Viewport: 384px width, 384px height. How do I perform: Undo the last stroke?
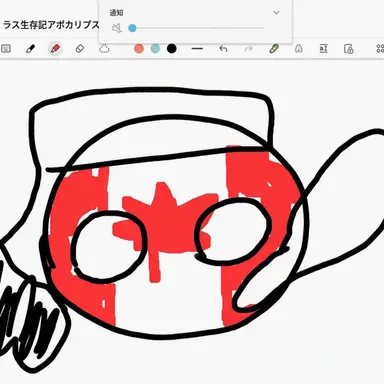tap(223, 49)
